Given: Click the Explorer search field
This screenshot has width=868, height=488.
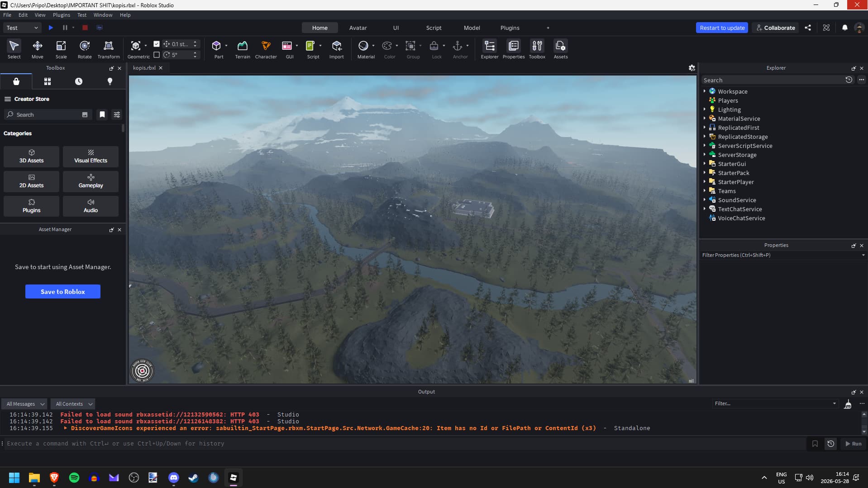Looking at the screenshot, I should pyautogui.click(x=773, y=80).
